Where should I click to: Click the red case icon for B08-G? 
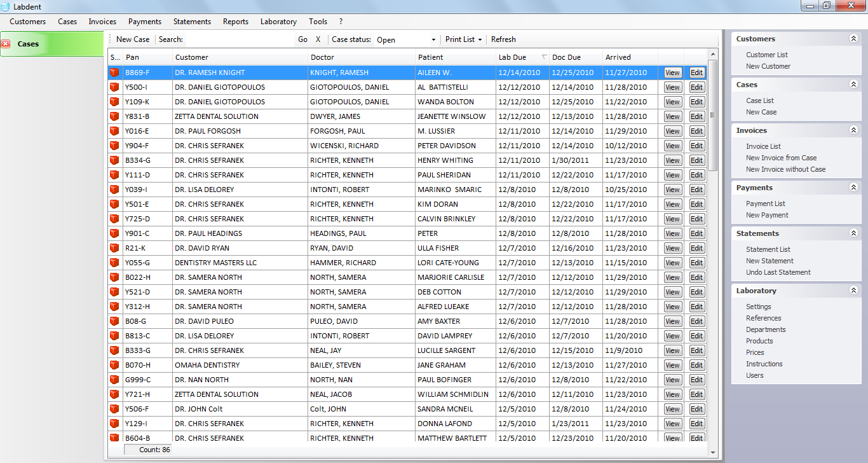(114, 321)
